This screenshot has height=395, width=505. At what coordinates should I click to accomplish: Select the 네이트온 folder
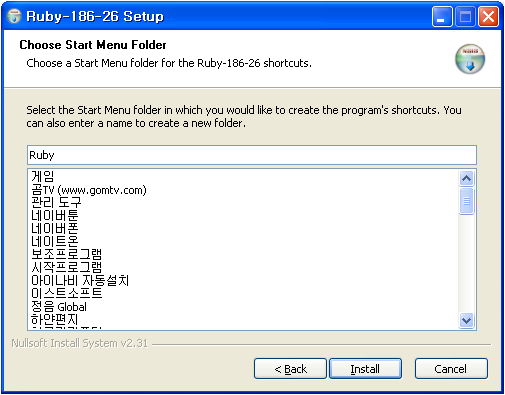[55, 241]
